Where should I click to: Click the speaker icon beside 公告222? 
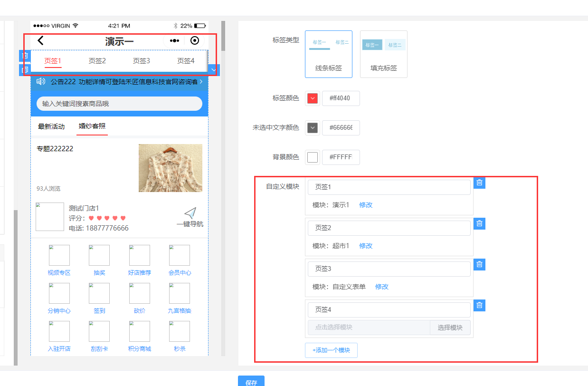coord(41,82)
